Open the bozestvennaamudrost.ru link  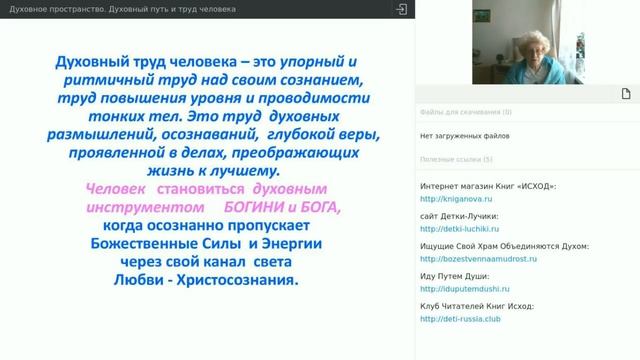(x=478, y=259)
